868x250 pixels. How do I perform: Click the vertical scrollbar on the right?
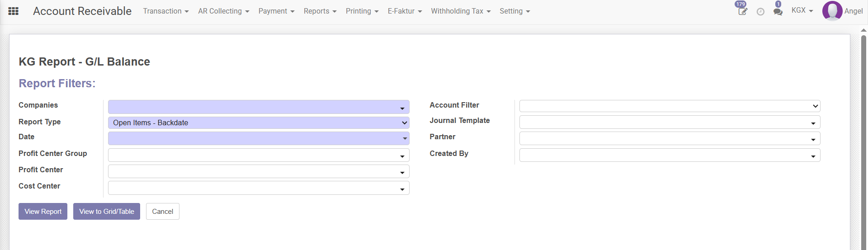(863, 136)
